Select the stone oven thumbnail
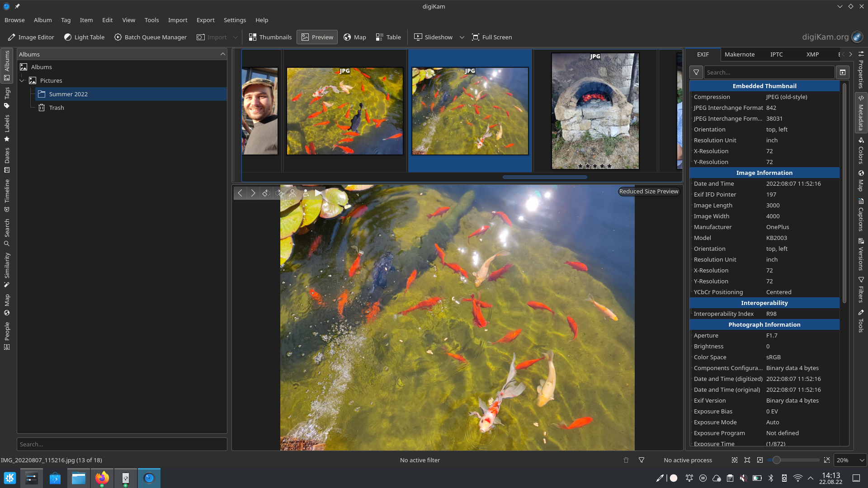Image resolution: width=868 pixels, height=488 pixels. click(595, 111)
